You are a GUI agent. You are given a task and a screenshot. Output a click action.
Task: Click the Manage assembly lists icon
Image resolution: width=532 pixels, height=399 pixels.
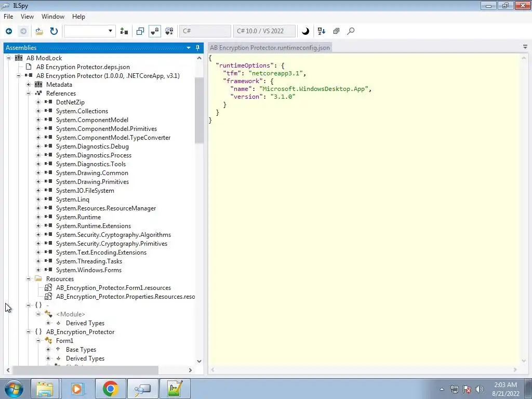124,31
